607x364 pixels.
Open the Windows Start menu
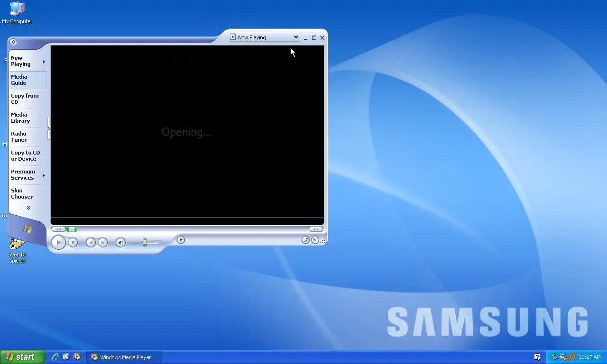click(x=22, y=357)
